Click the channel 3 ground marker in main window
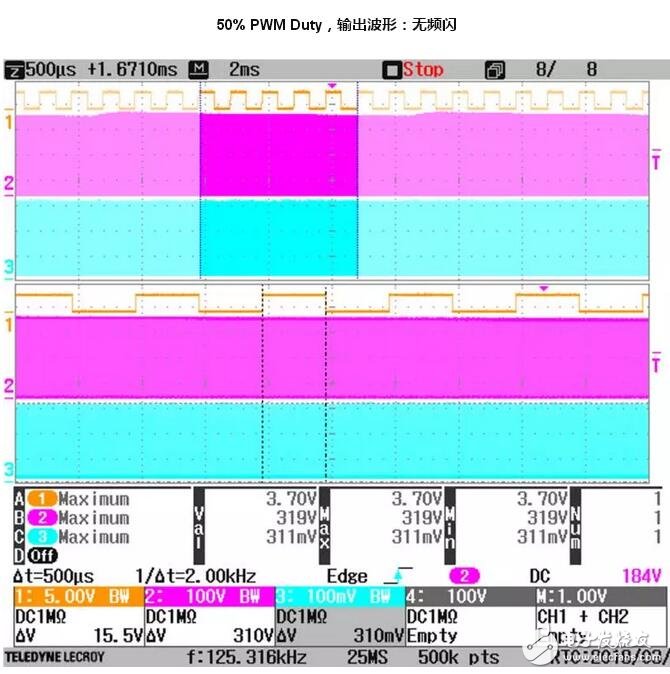Viewport: 670px width, 674px height. pyautogui.click(x=9, y=268)
